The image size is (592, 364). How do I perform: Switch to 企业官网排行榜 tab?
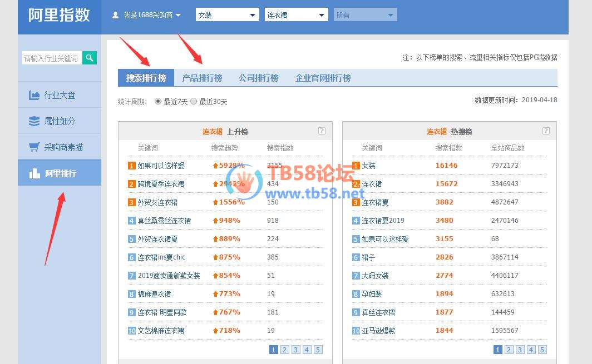(x=323, y=78)
